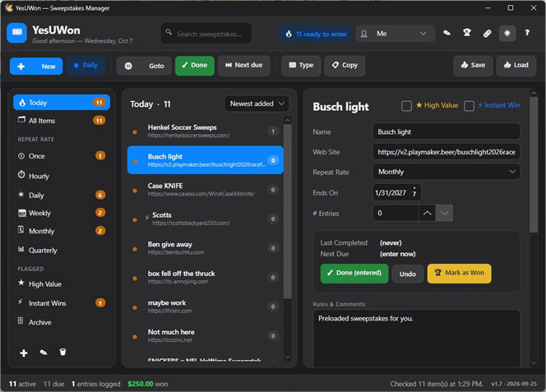The height and width of the screenshot is (392, 546).
Task: Click the All Items folder icon
Action: pyautogui.click(x=21, y=120)
